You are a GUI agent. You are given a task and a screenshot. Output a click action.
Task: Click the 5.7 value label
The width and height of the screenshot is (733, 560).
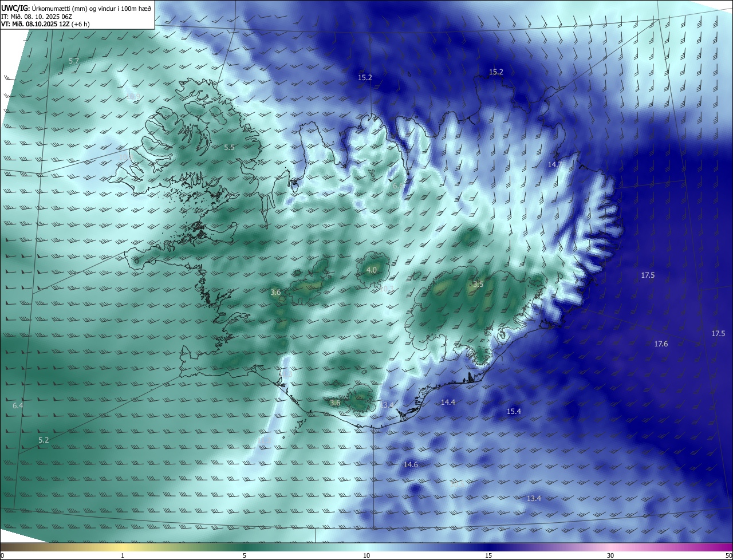74,61
